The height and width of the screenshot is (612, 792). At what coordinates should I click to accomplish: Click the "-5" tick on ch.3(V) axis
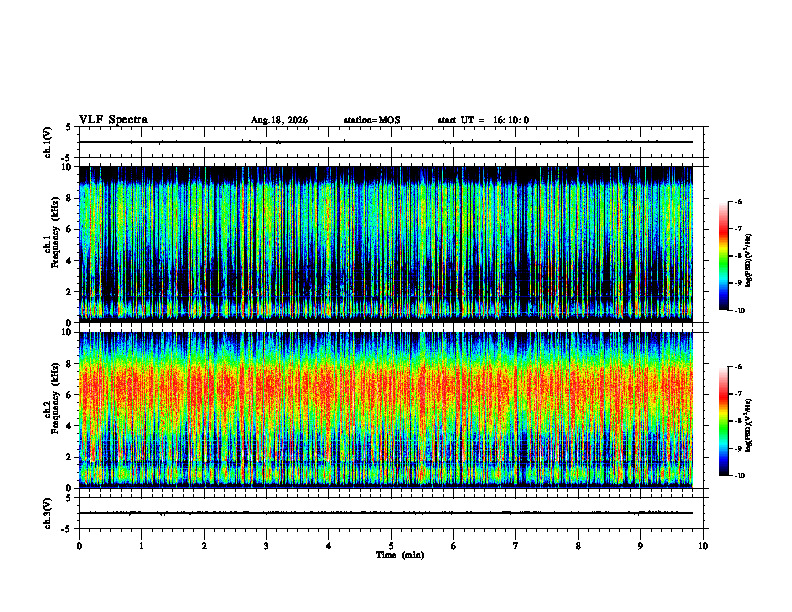pyautogui.click(x=67, y=529)
